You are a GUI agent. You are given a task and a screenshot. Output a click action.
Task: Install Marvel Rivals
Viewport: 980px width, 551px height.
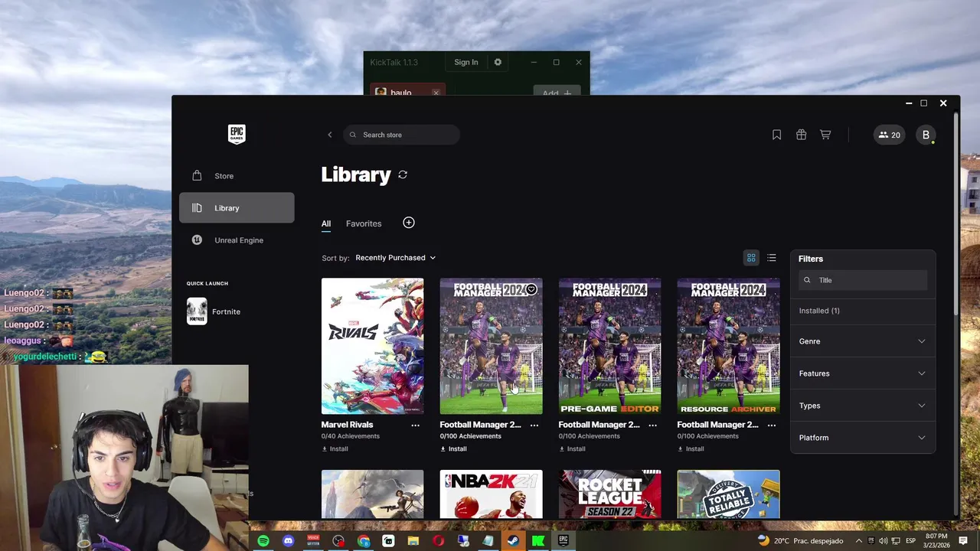coord(335,449)
